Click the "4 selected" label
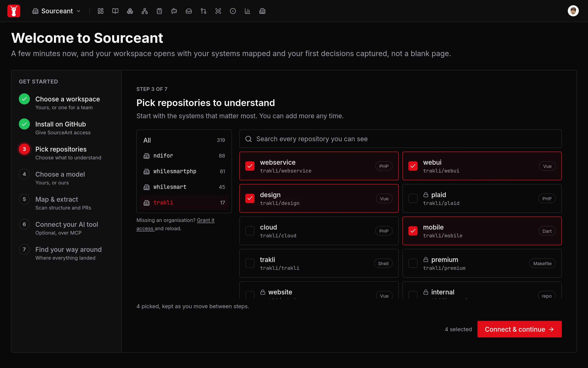This screenshot has height=368, width=588. 458,329
